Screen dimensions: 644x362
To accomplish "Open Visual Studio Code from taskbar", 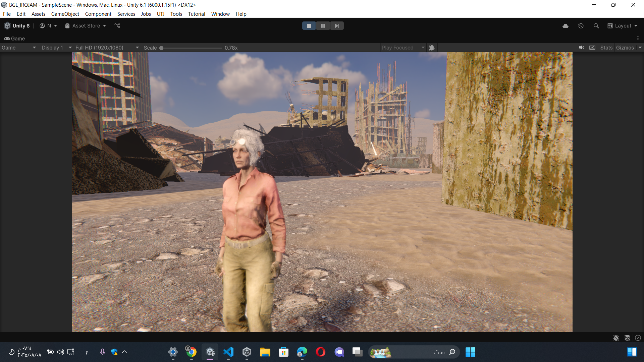I will coord(228,352).
